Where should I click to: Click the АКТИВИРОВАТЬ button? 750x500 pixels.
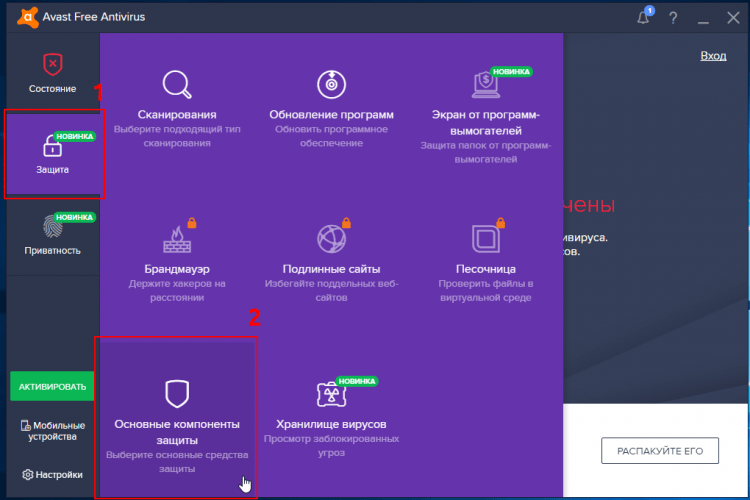[x=52, y=386]
